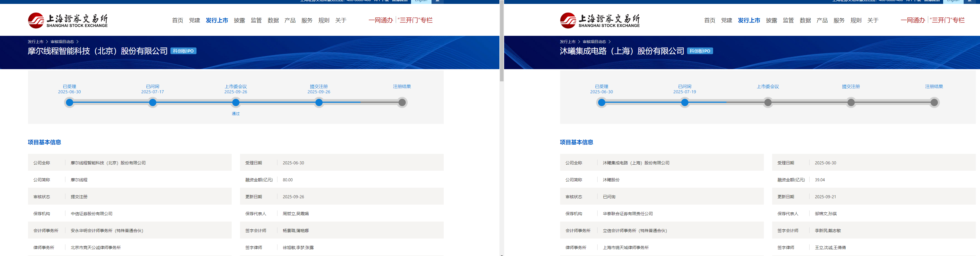Click the 通过 result label under 上市委会议
The image size is (980, 256).
click(236, 114)
